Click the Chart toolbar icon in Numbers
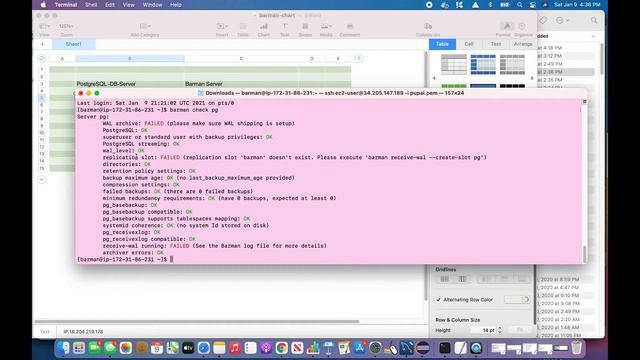This screenshot has width=640, height=360. [x=264, y=29]
